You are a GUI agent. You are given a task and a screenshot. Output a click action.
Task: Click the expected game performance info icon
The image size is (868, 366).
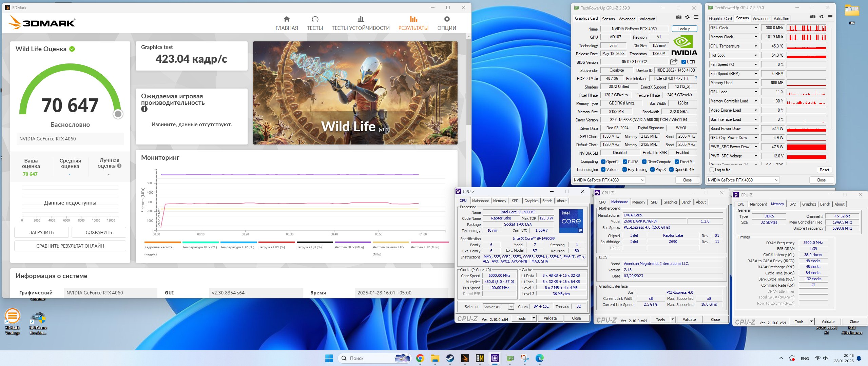point(144,109)
